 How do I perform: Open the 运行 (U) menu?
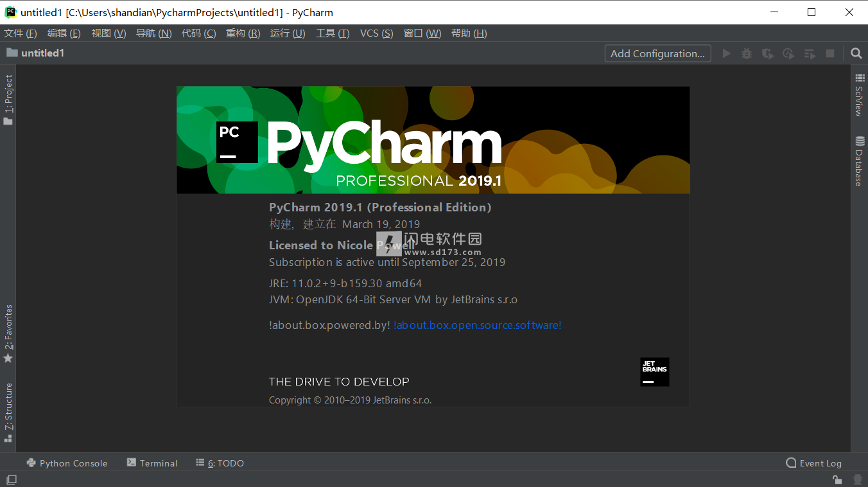coord(288,33)
